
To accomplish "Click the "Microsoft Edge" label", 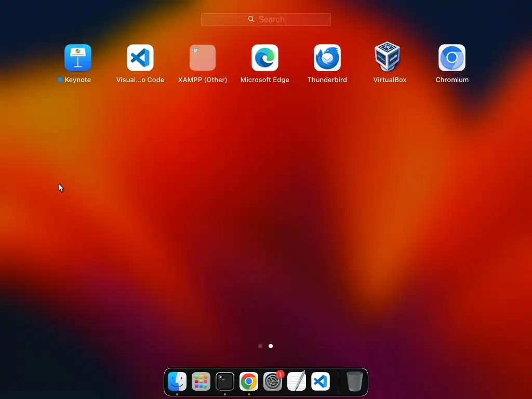I will coord(265,79).
